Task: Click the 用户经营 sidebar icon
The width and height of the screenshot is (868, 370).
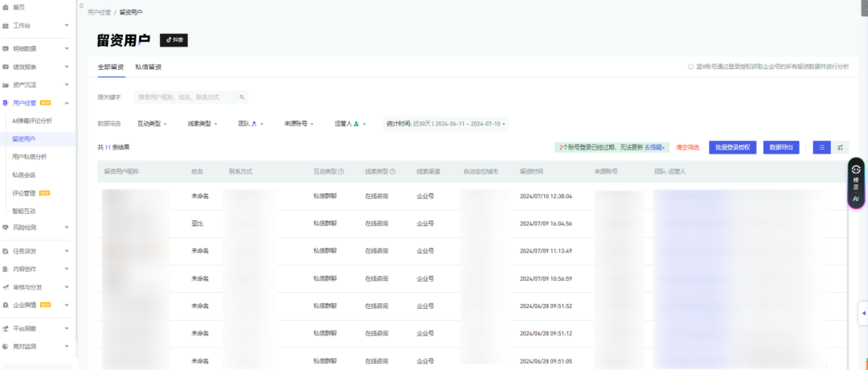Action: (6, 103)
